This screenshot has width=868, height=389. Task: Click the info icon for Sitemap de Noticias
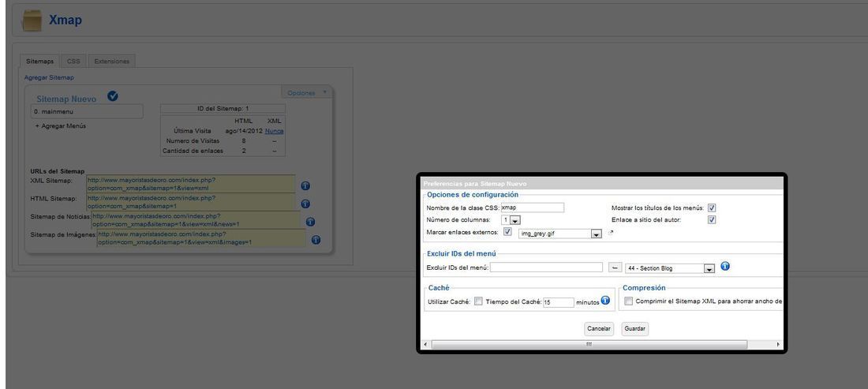pos(311,222)
